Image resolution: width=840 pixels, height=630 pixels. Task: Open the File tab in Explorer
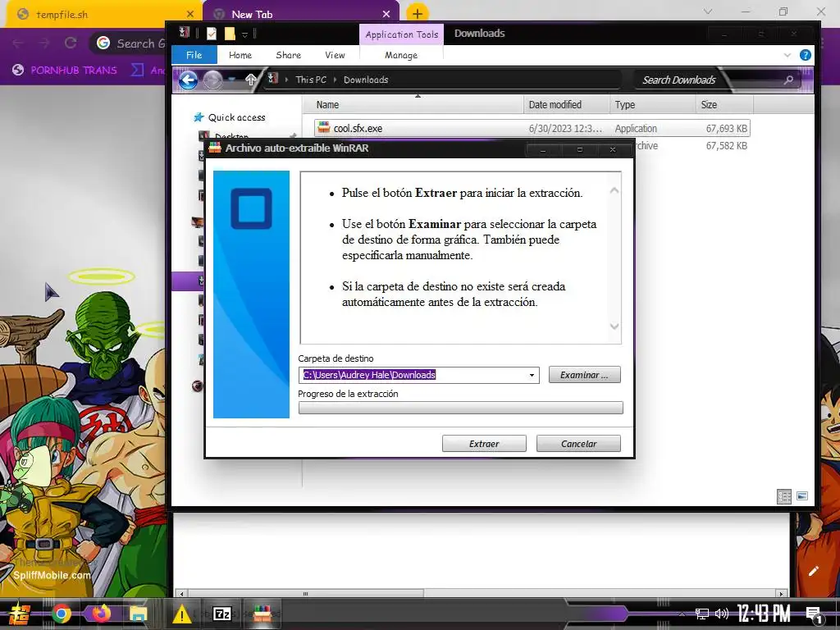tap(194, 55)
